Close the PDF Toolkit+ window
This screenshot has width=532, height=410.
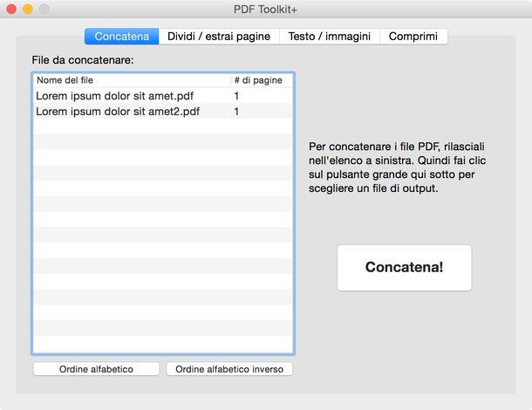coord(11,9)
